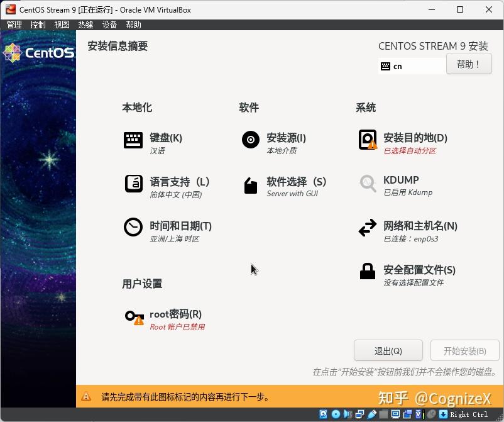Viewport: 504px width, 422px height.
Task: Open the 设备 menu
Action: tap(108, 25)
